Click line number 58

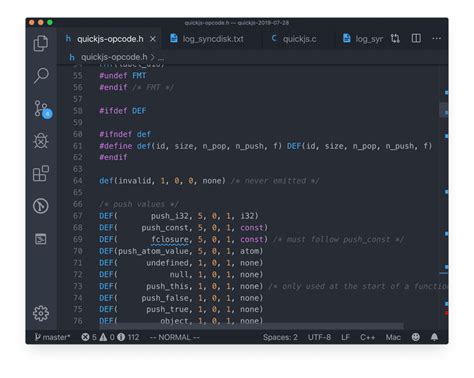click(x=78, y=111)
